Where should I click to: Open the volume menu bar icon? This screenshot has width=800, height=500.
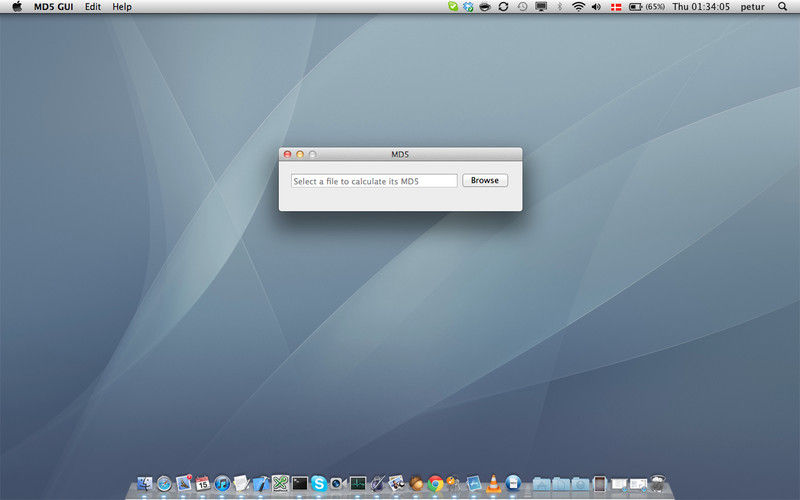596,7
